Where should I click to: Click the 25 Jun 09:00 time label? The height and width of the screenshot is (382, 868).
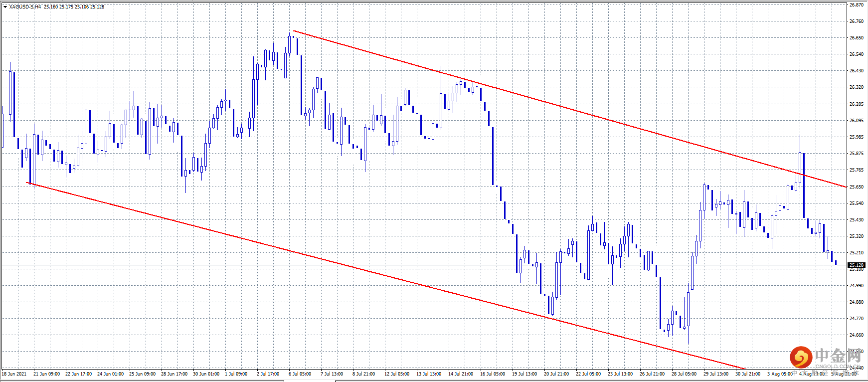(x=142, y=374)
